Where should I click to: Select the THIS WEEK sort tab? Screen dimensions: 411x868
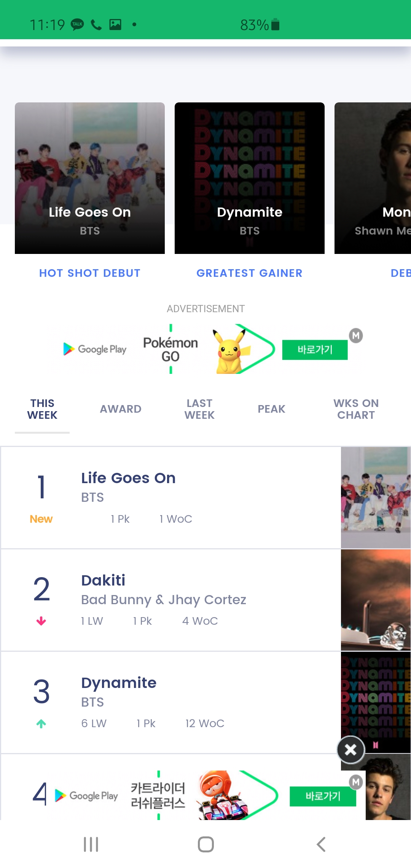tap(42, 409)
